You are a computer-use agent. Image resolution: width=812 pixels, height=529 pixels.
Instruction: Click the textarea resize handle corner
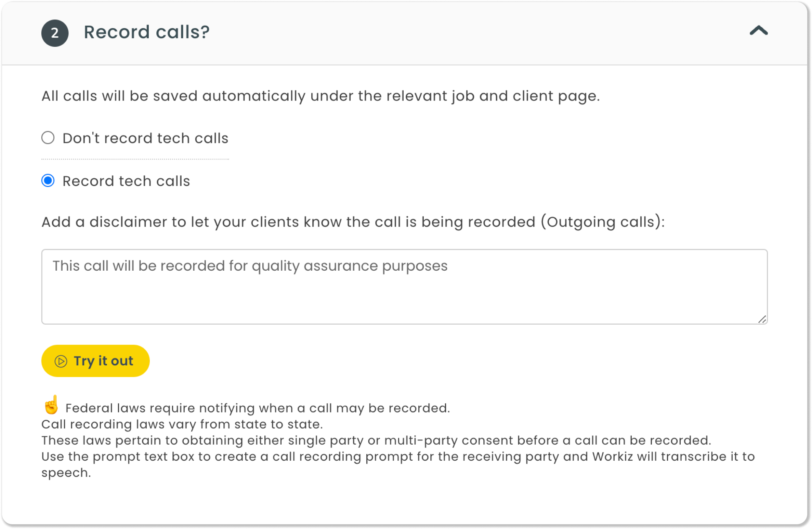pyautogui.click(x=762, y=319)
